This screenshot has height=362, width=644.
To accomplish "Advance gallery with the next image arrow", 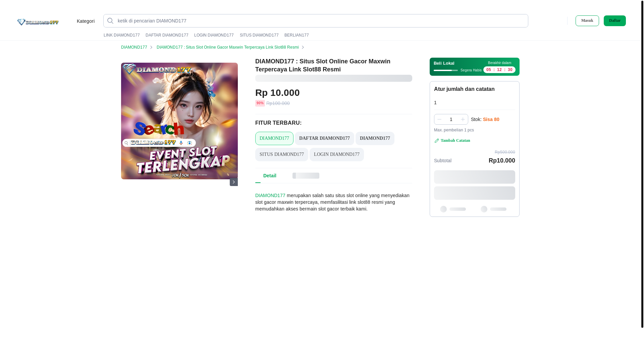I will [234, 182].
